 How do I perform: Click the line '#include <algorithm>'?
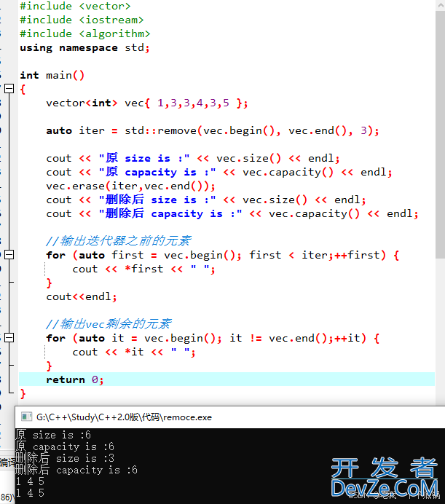(85, 34)
